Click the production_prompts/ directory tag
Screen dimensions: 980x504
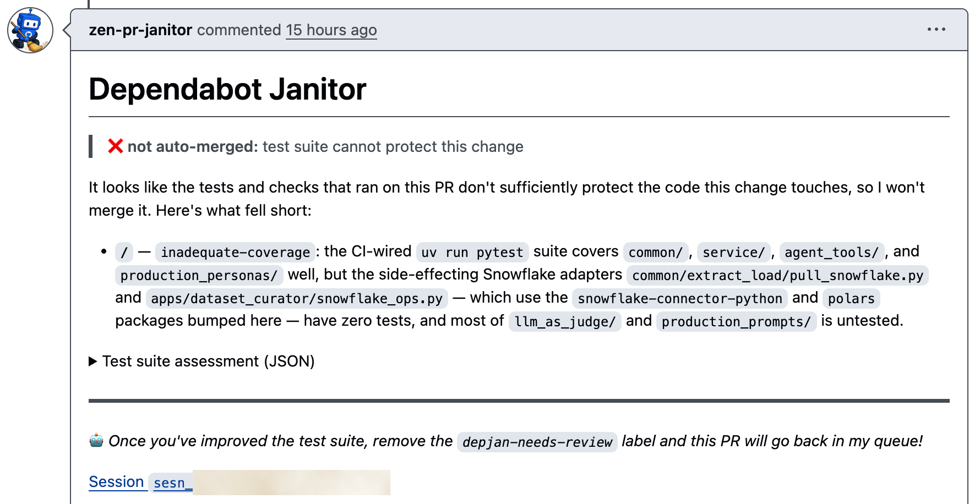coord(736,321)
